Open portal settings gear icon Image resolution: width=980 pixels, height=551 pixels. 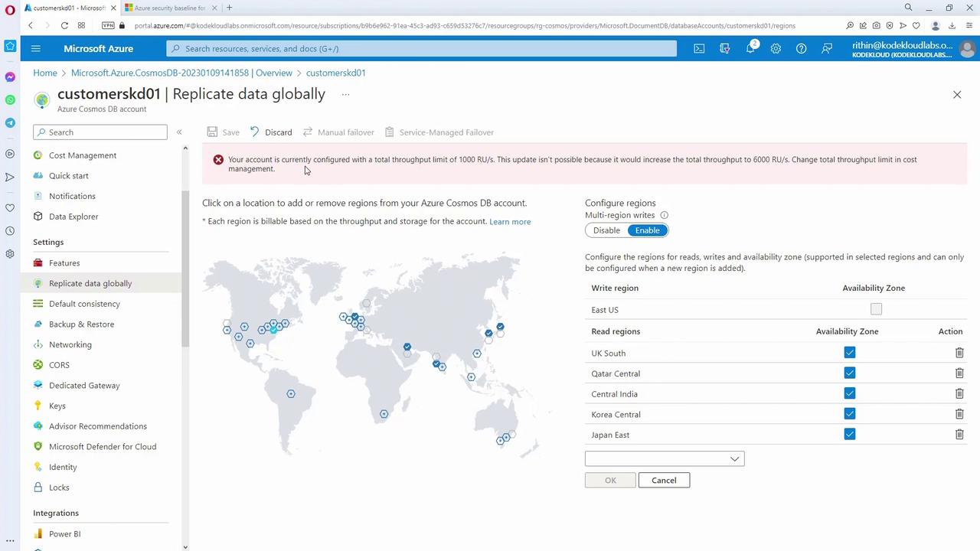point(776,48)
